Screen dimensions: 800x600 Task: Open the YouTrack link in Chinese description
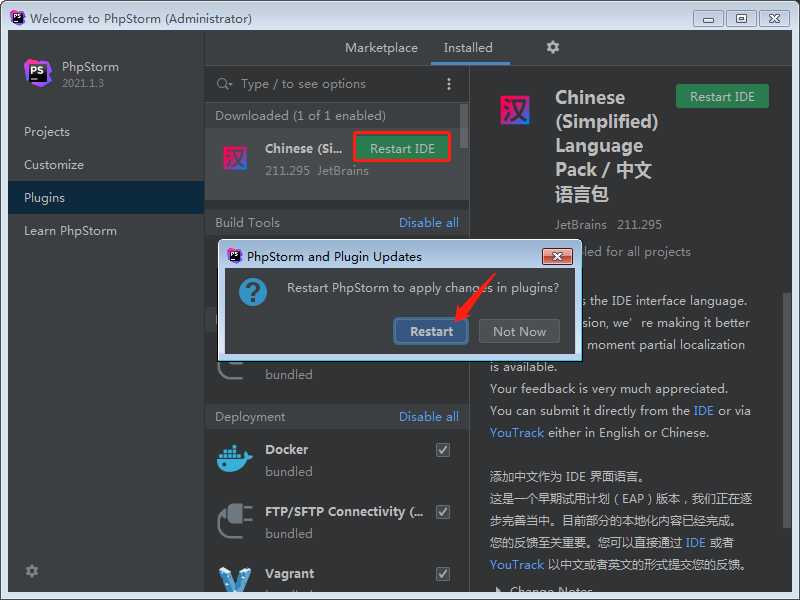click(x=517, y=565)
